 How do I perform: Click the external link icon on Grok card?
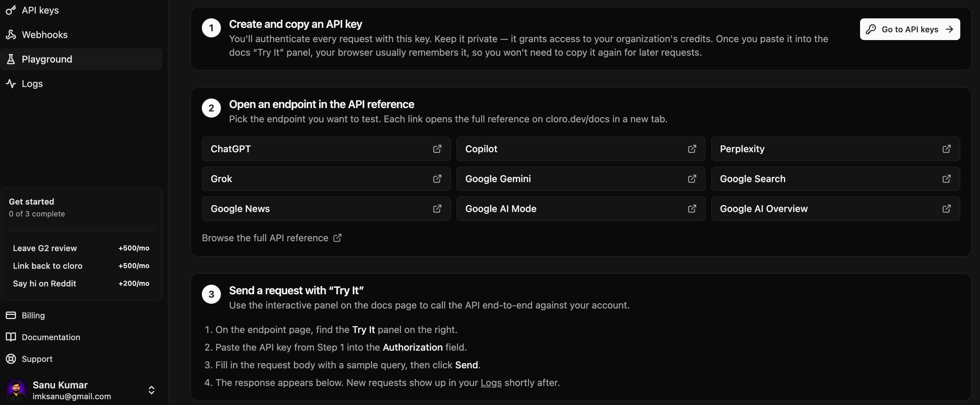pos(437,179)
